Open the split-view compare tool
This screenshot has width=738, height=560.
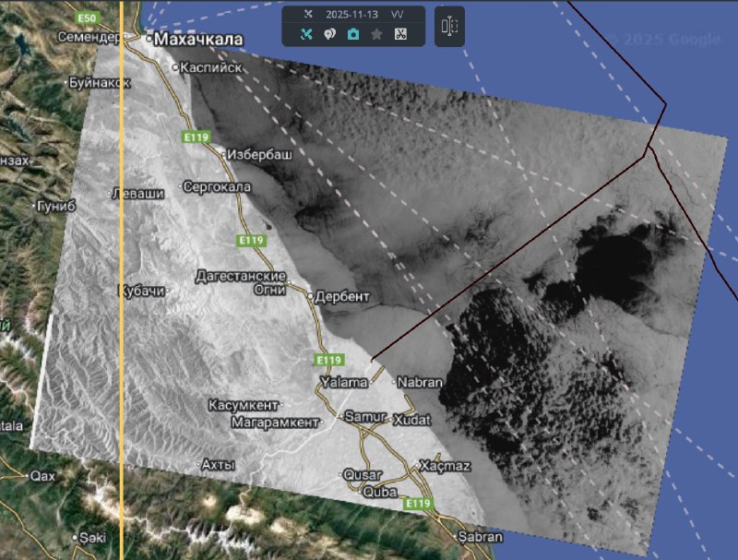click(x=449, y=26)
